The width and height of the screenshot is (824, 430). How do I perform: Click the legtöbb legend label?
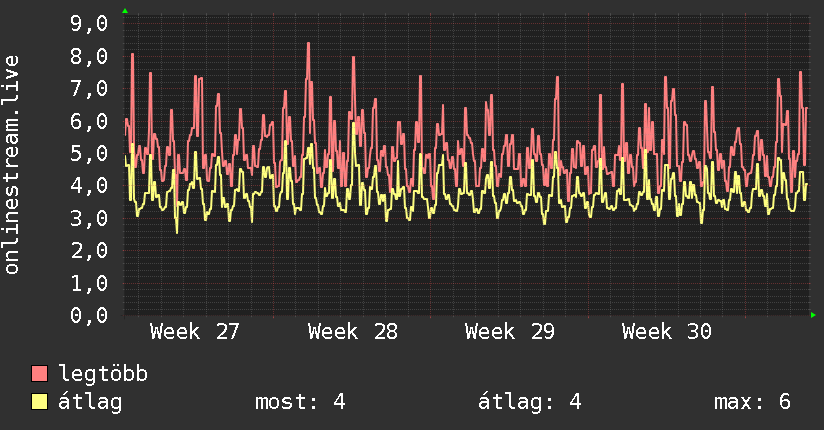(x=103, y=374)
